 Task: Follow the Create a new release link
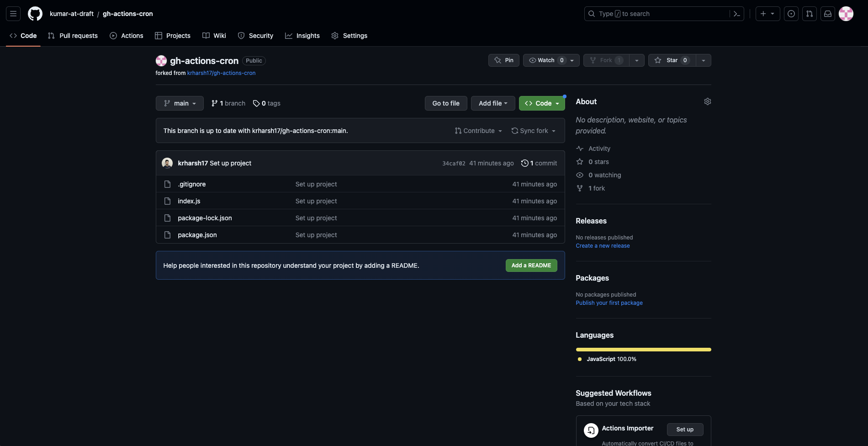(603, 246)
